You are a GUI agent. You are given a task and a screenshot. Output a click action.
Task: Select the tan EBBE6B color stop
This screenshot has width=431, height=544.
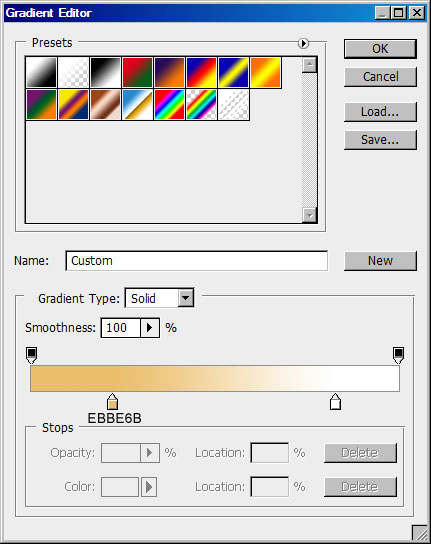pos(112,402)
